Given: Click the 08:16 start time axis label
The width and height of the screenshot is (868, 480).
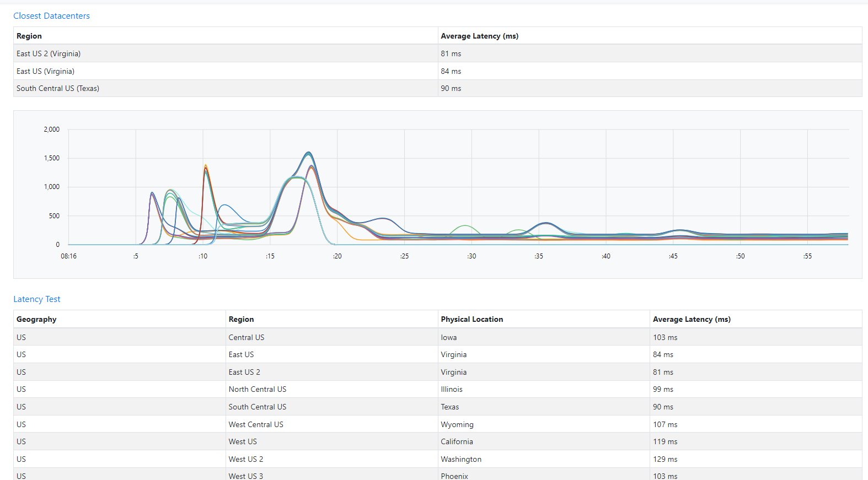Looking at the screenshot, I should (x=68, y=256).
